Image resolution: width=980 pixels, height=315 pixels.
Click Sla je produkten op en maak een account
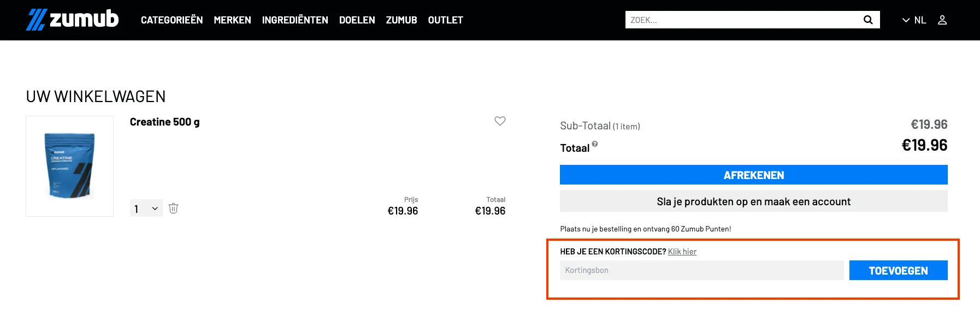click(x=753, y=201)
